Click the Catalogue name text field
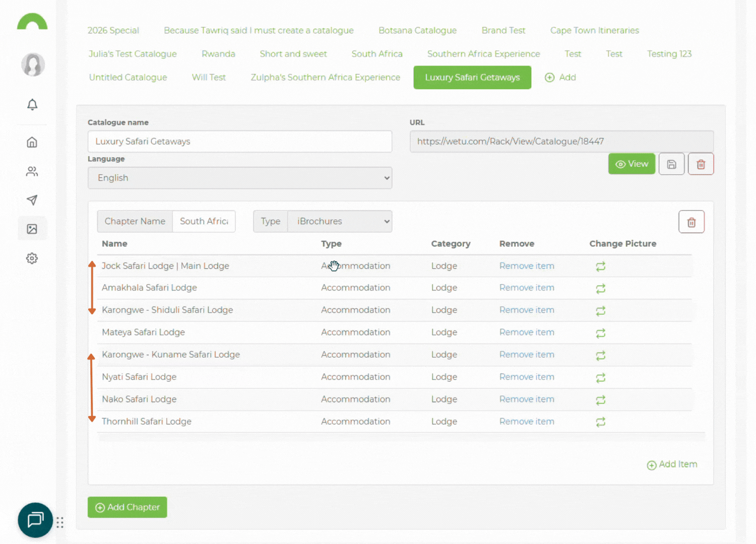 click(x=240, y=142)
